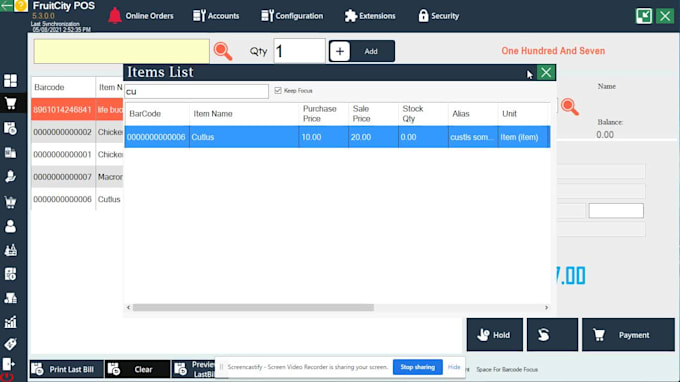Image resolution: width=680 pixels, height=382 pixels.
Task: Click the horizontal scrollbar thumb in Items List
Action: tap(253, 307)
